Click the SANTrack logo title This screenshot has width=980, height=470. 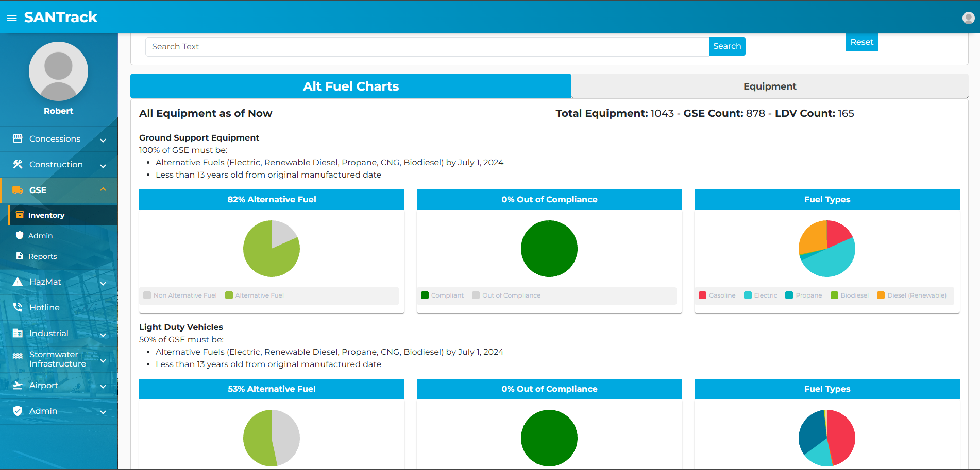tap(61, 18)
